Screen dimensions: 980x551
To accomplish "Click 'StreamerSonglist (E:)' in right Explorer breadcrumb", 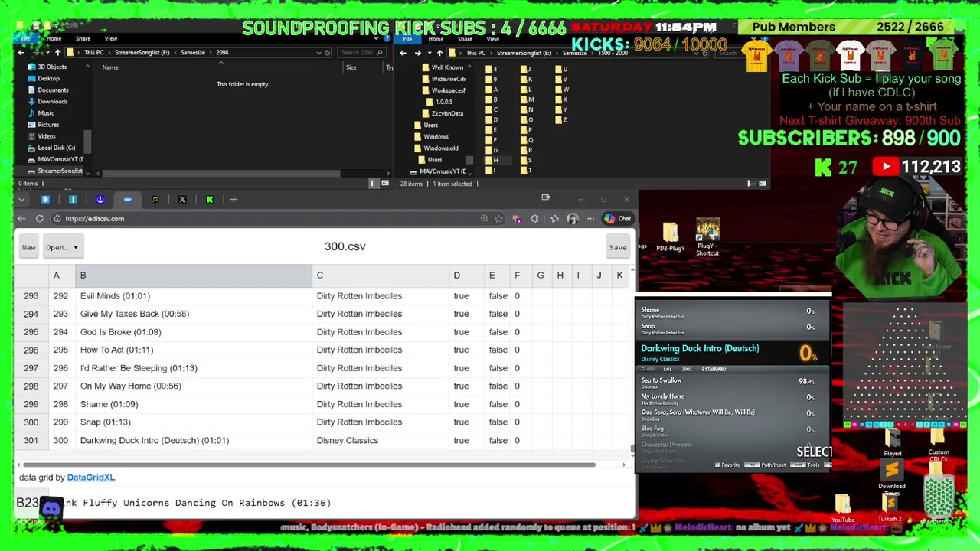I will click(x=524, y=53).
